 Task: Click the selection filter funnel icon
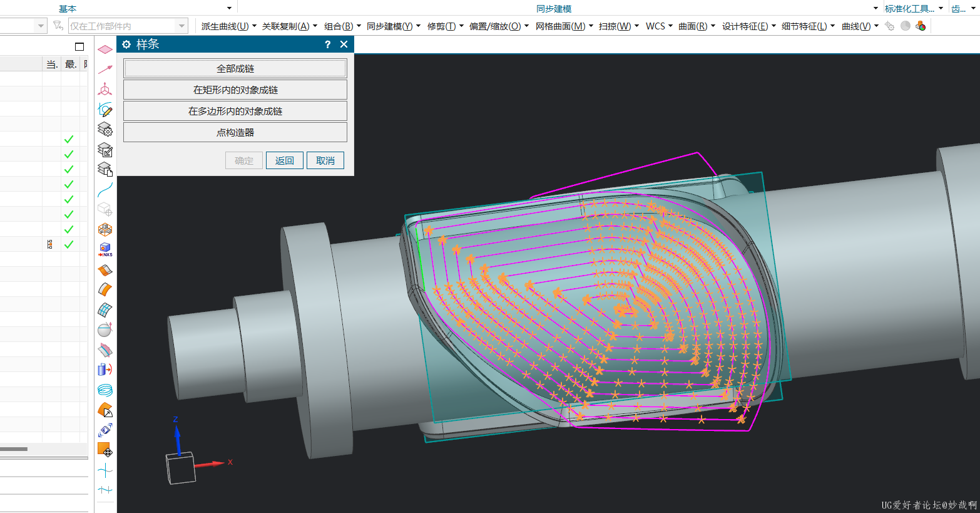(58, 26)
